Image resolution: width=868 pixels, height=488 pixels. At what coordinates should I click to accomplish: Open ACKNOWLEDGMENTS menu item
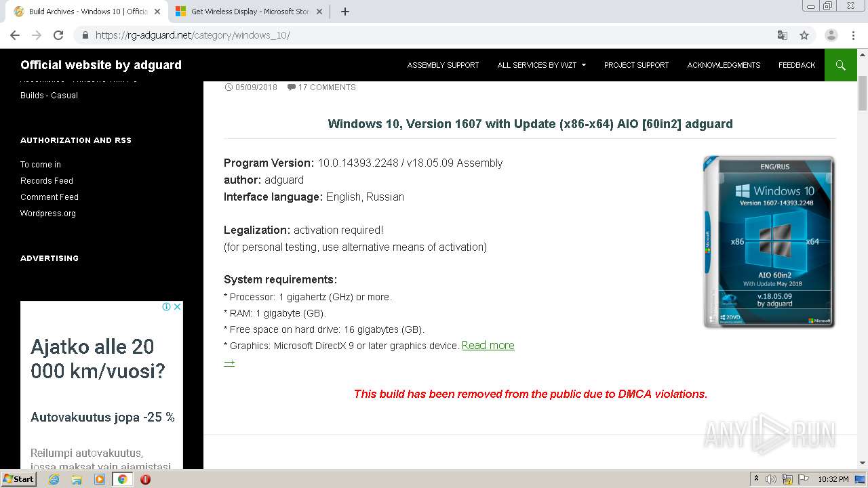[724, 65]
